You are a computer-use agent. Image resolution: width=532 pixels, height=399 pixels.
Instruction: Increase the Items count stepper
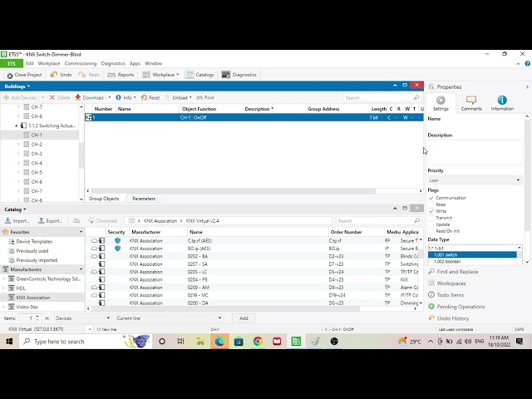[x=37, y=316]
